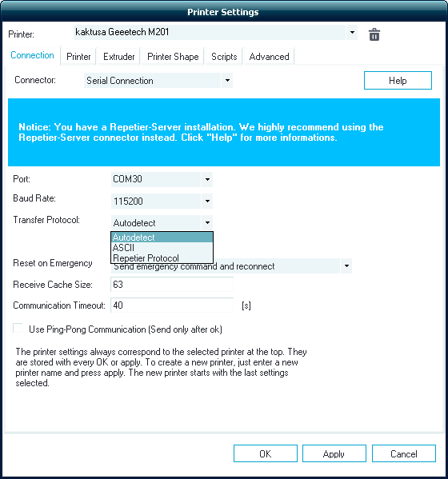Open the Advanced tab
The image size is (448, 479).
pyautogui.click(x=270, y=57)
